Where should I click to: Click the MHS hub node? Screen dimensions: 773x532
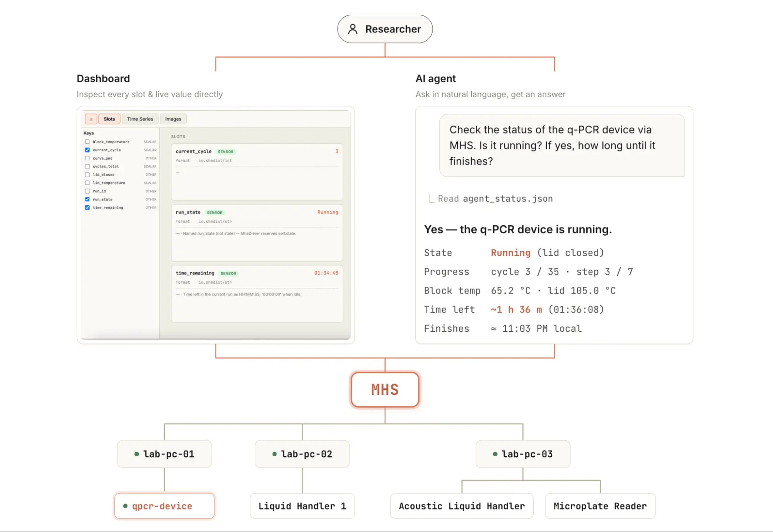385,389
